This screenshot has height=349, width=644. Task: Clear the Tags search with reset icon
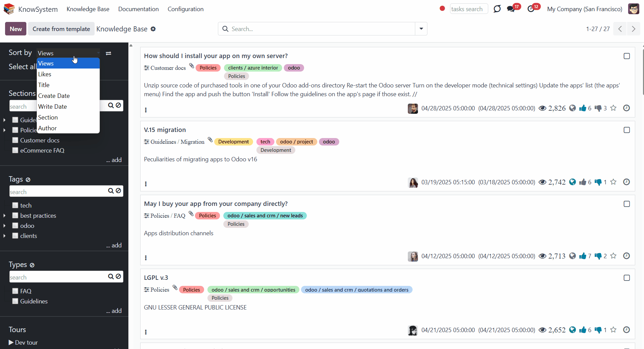[x=119, y=191]
